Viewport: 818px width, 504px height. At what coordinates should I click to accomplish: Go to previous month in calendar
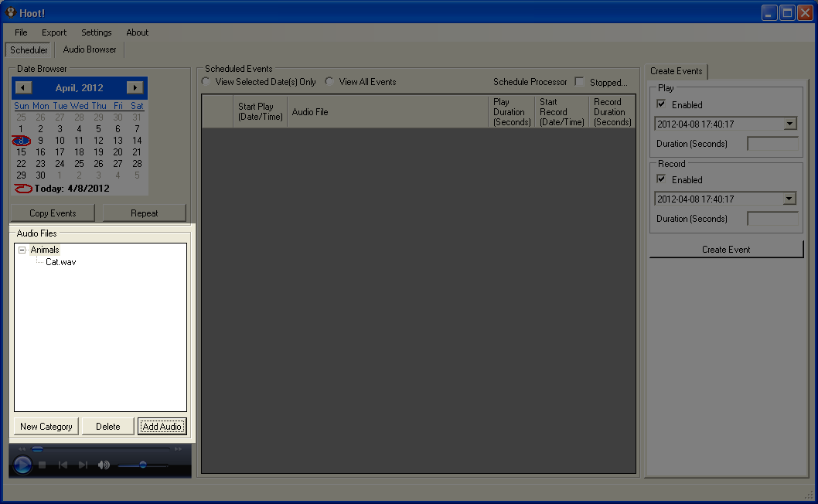click(x=23, y=87)
